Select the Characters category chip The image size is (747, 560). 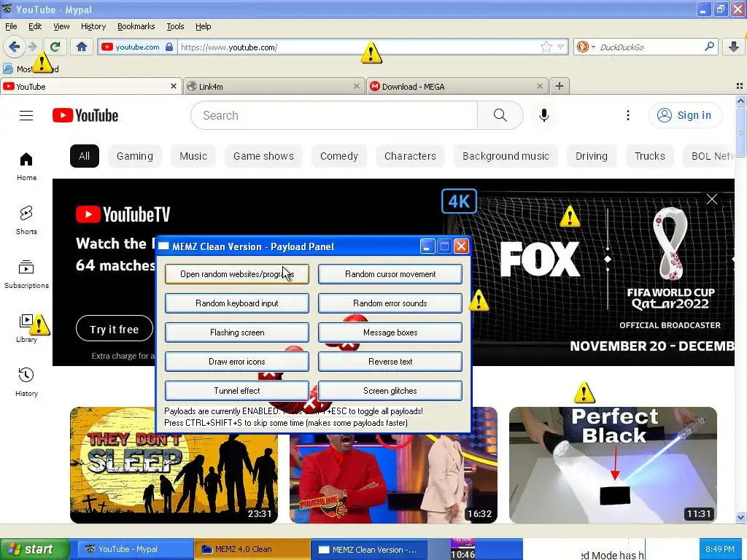pyautogui.click(x=410, y=156)
